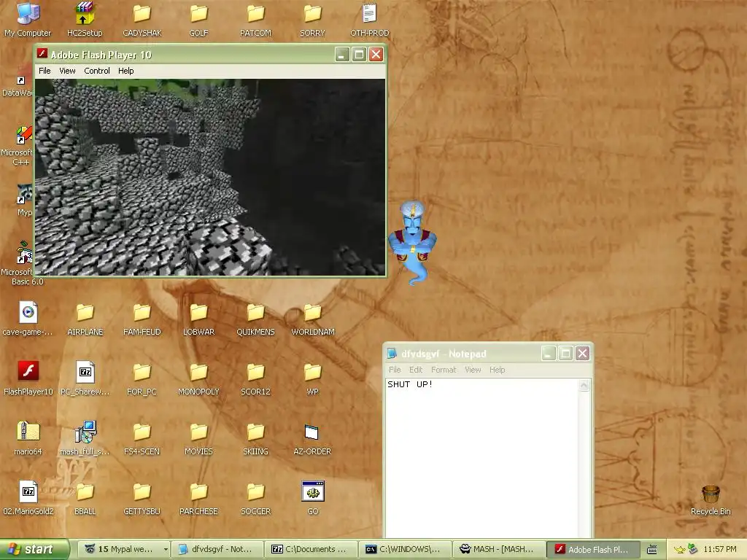747x560 pixels.
Task: Open View menu in Notepad window
Action: 473,370
